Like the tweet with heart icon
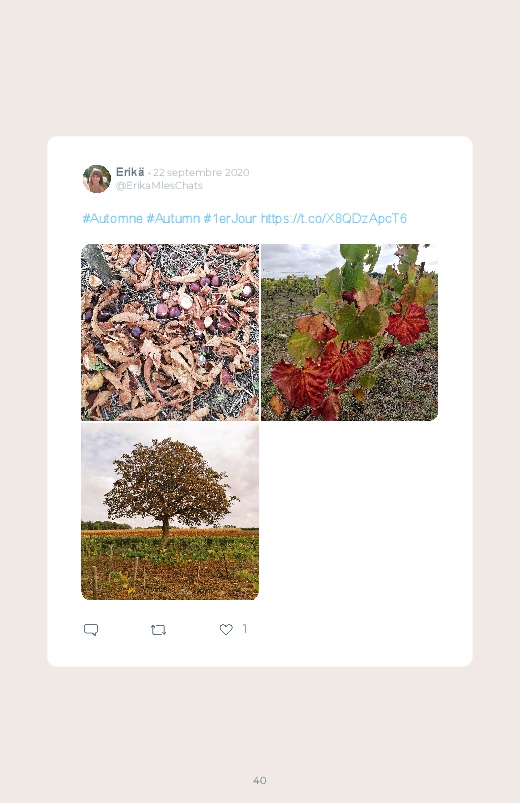The width and height of the screenshot is (520, 803). coord(226,629)
